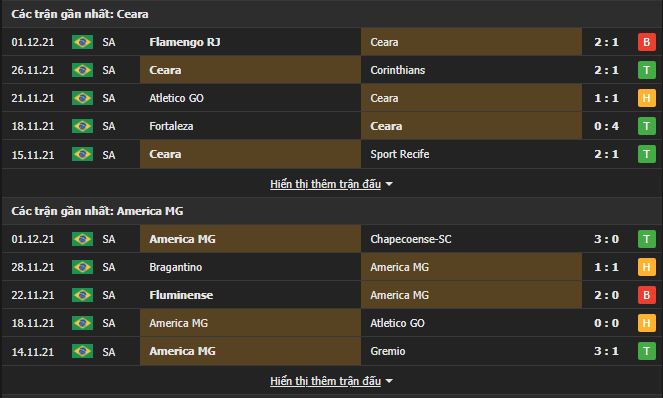Expand more Ceara matches via dropdown arrow

pos(389,184)
